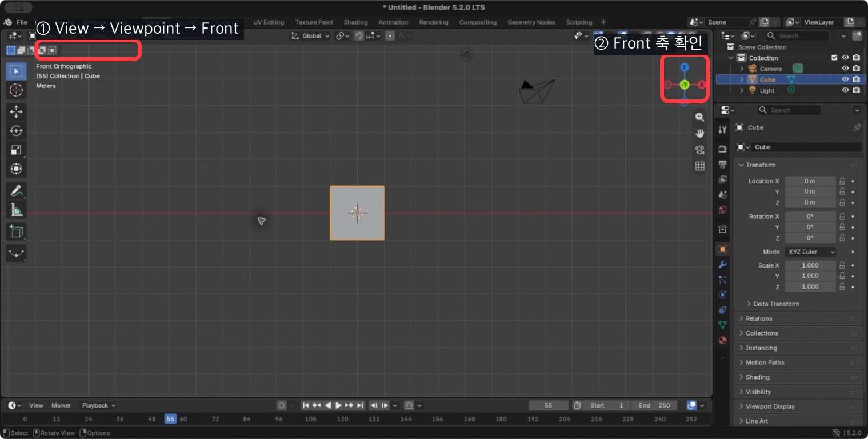
Task: Click new scene icon next to Scene
Action: pos(764,22)
